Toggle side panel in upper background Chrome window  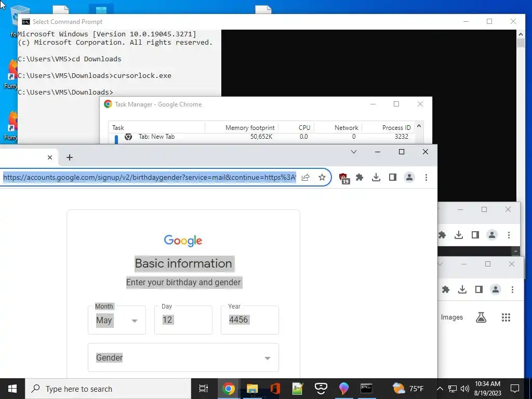click(x=475, y=235)
